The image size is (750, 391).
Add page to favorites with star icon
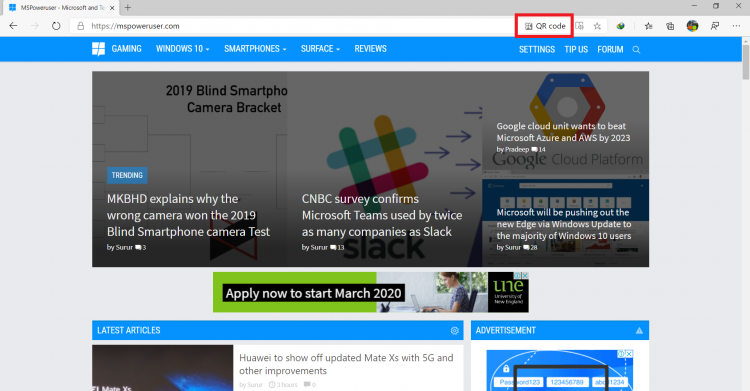(x=597, y=26)
